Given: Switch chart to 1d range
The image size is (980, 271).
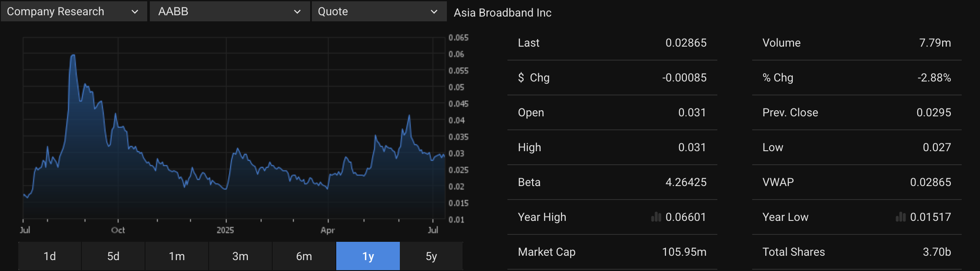Looking at the screenshot, I should coord(50,256).
